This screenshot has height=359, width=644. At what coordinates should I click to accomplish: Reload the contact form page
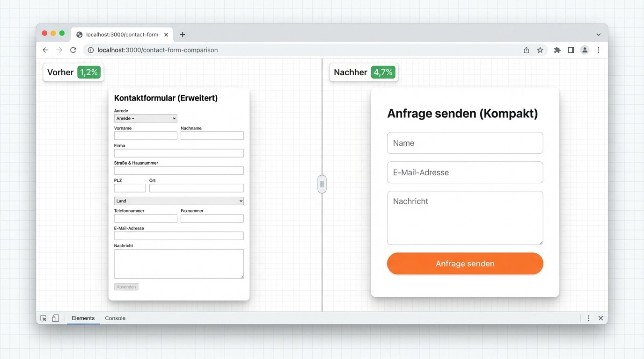73,50
